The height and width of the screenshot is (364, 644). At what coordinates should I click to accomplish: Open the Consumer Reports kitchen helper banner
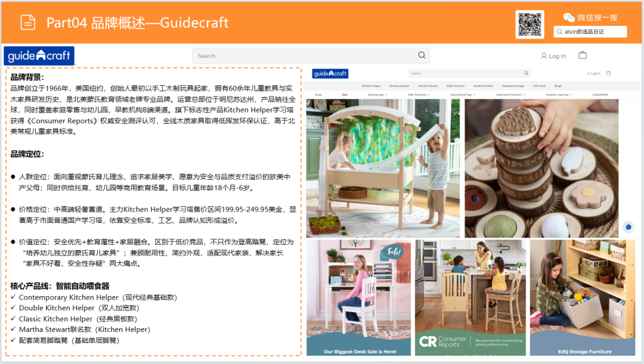pyautogui.click(x=470, y=297)
